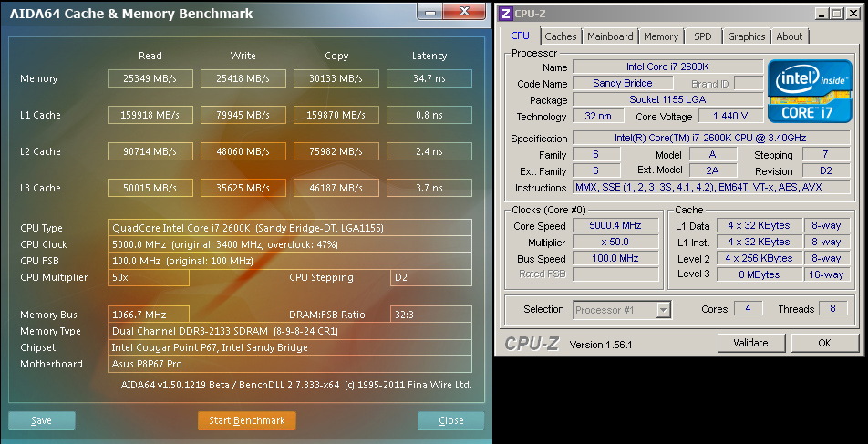Click the CPU Multiplier 50x field

149,277
